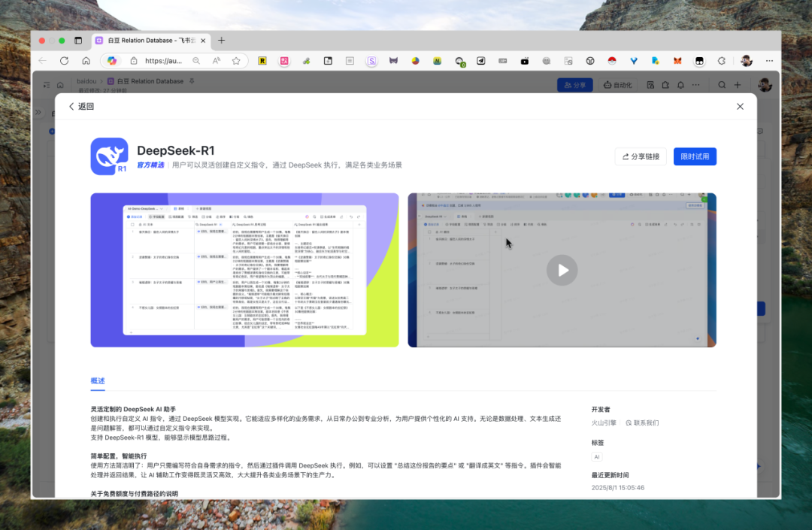This screenshot has width=812, height=530.
Task: Click the browser refresh icon
Action: point(64,61)
